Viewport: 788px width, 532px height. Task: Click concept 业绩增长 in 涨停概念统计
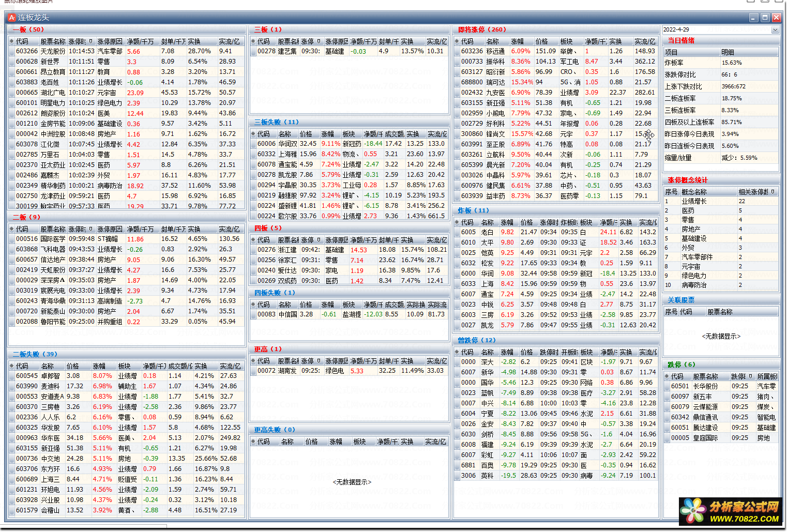tap(694, 201)
